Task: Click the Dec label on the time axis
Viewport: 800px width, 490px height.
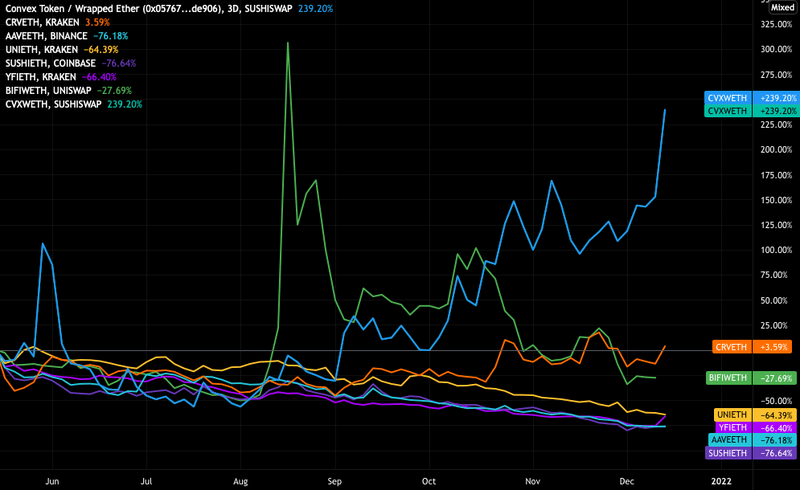Action: click(x=627, y=481)
